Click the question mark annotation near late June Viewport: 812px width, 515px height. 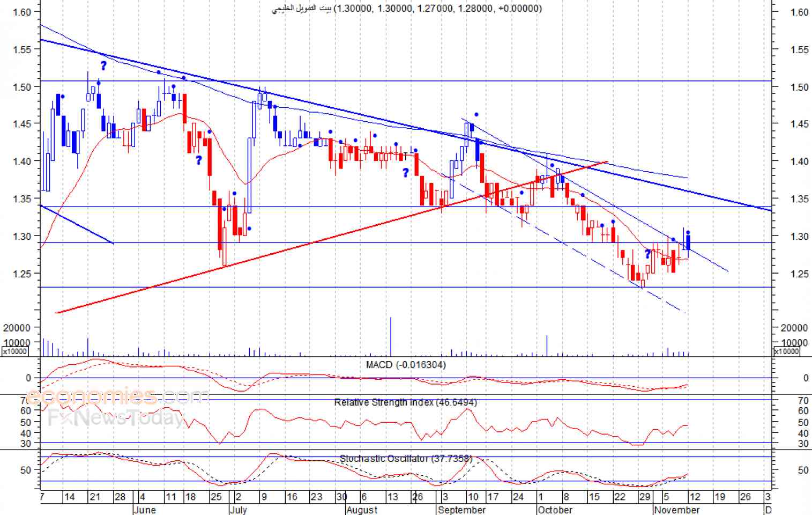199,160
